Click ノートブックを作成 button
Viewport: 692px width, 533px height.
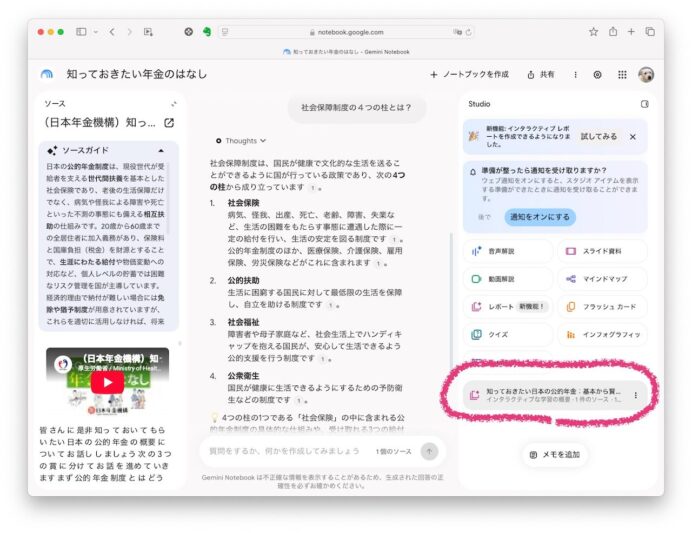(x=470, y=75)
